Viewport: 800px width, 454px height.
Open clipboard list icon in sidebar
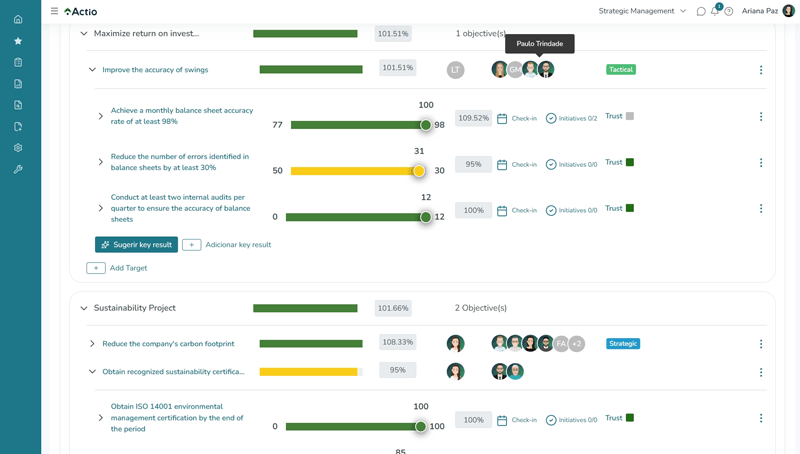point(18,62)
